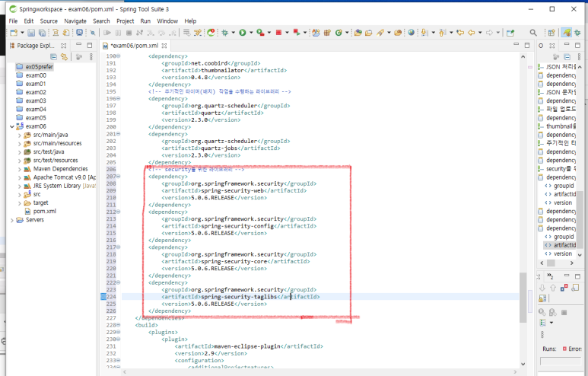Toggle Link with Editor in Package Explorer
This screenshot has height=376, width=588.
click(x=65, y=56)
